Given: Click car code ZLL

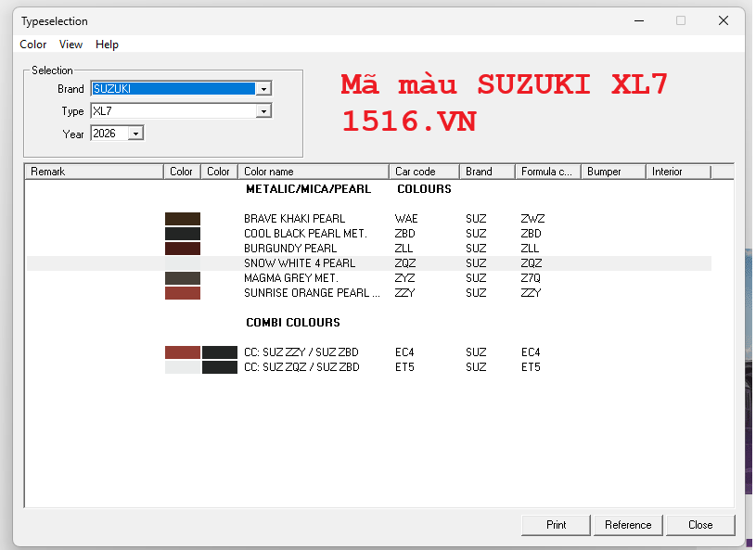Looking at the screenshot, I should [404, 249].
